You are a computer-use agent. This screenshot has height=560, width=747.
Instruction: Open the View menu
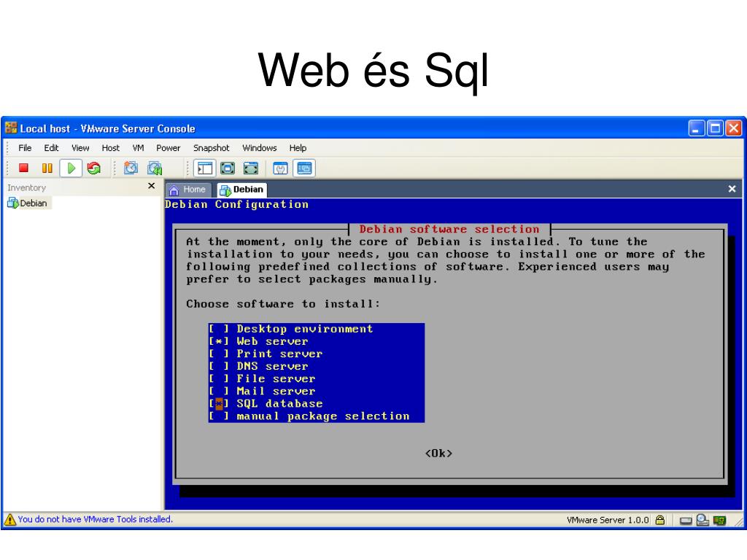(x=80, y=147)
